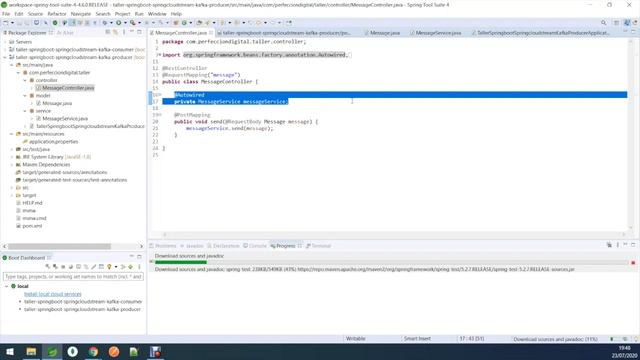Open the File menu
The image size is (640, 360).
(6, 14)
